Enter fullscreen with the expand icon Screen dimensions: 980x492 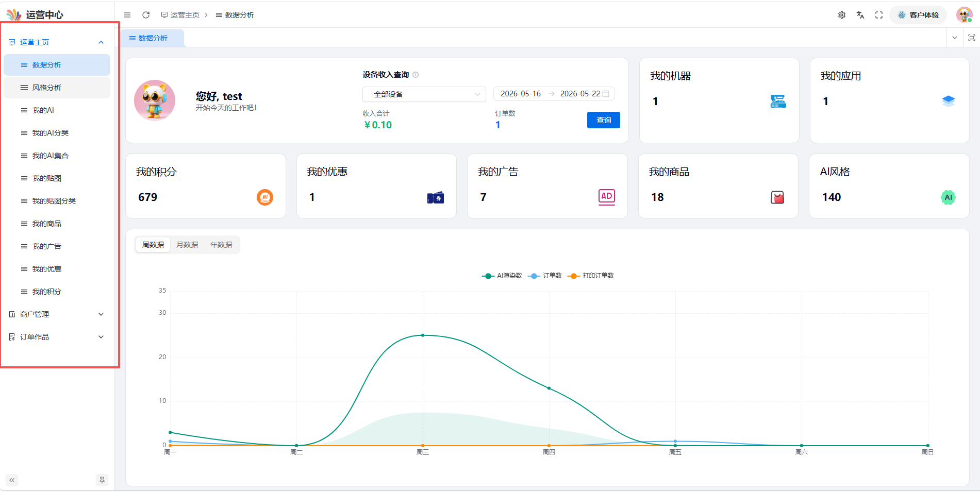[x=879, y=15]
